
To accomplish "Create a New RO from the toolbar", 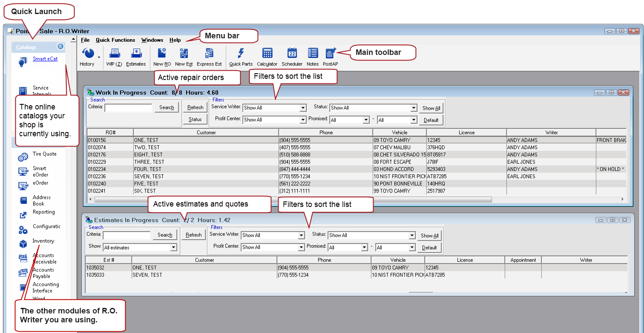I will point(162,54).
